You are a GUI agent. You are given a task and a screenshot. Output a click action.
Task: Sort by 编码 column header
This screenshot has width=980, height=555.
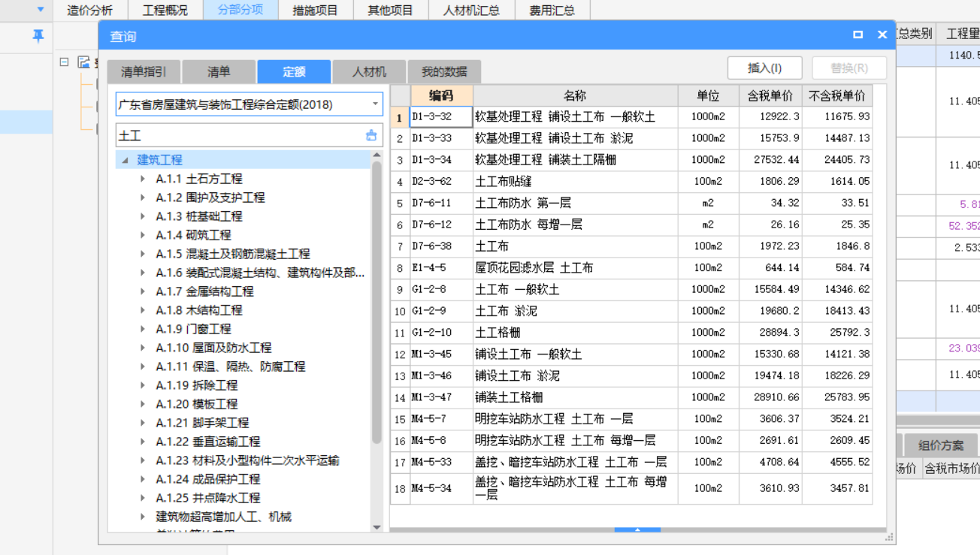tap(441, 95)
